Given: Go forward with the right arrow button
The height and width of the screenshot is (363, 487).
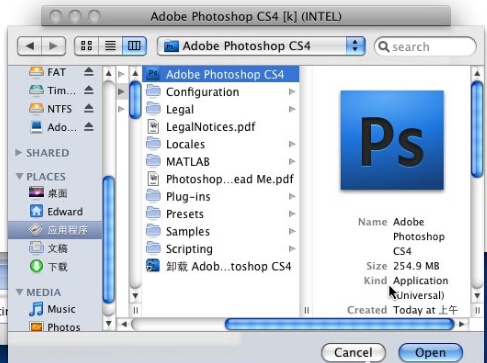Looking at the screenshot, I should (53, 46).
